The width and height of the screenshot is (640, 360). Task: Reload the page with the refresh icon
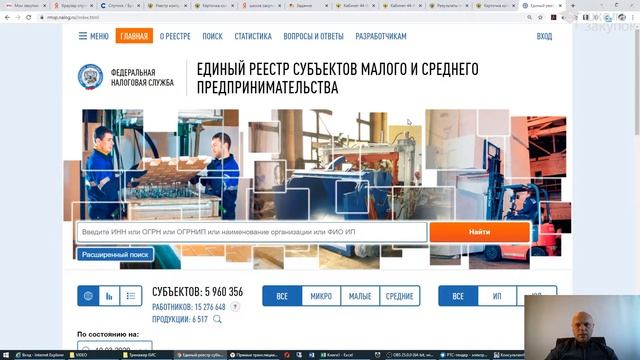[29, 18]
